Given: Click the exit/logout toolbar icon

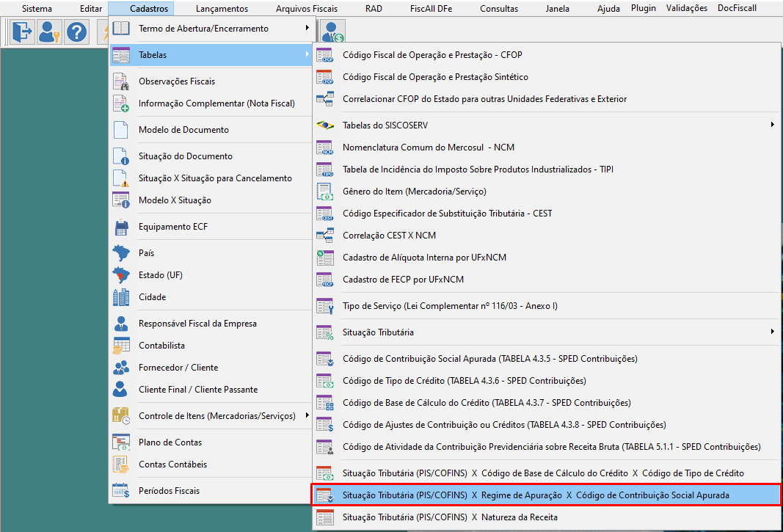Looking at the screenshot, I should (22, 32).
